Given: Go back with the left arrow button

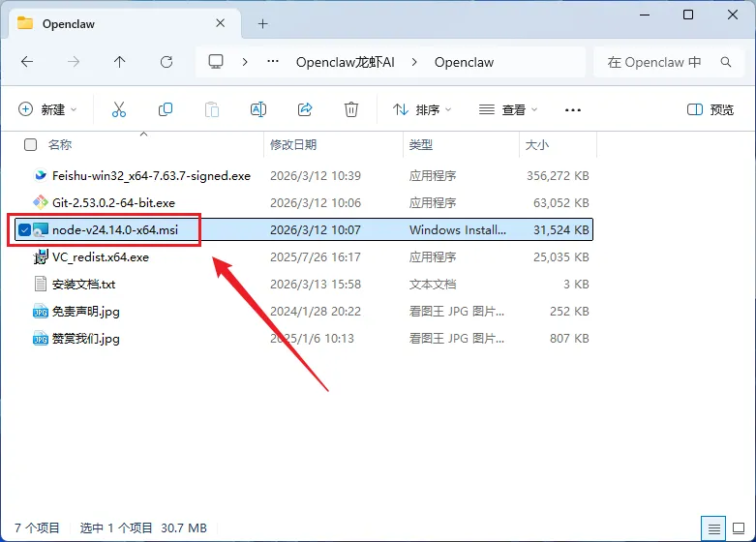Looking at the screenshot, I should pyautogui.click(x=27, y=62).
